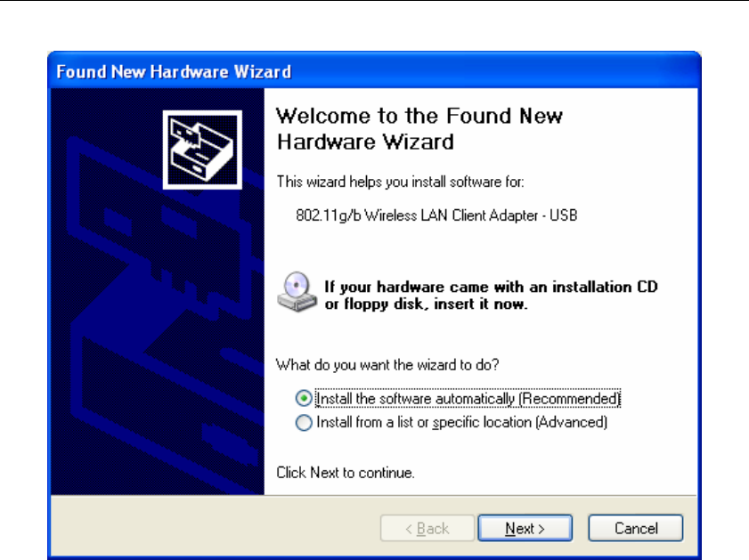Select the Install the software automatically radio button

[304, 398]
